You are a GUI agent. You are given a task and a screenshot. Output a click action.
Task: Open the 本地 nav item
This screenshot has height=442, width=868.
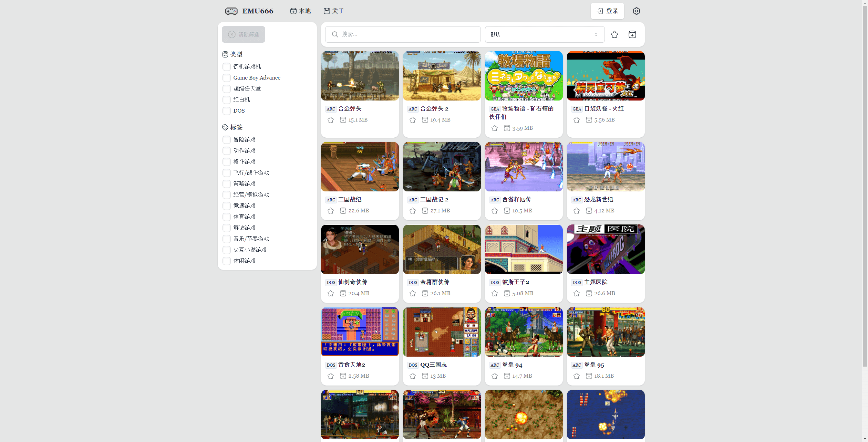300,11
